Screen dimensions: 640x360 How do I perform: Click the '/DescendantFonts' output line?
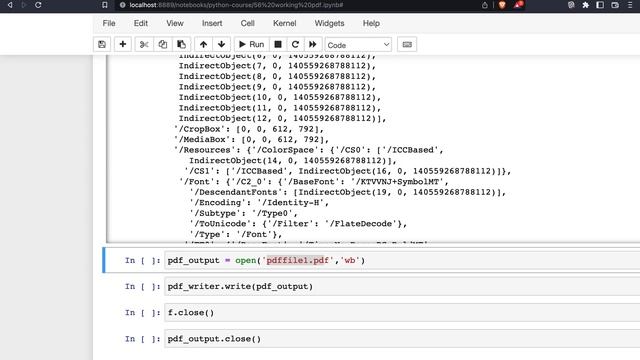tap(347, 192)
